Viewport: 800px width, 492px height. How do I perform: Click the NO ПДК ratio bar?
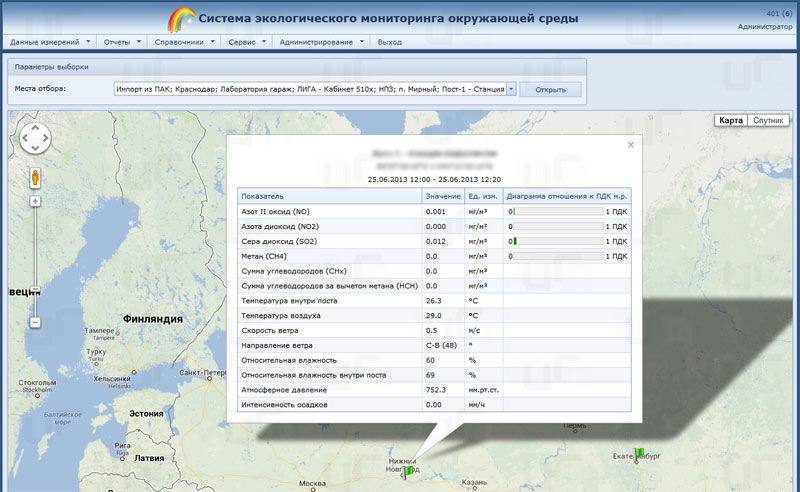pyautogui.click(x=558, y=211)
